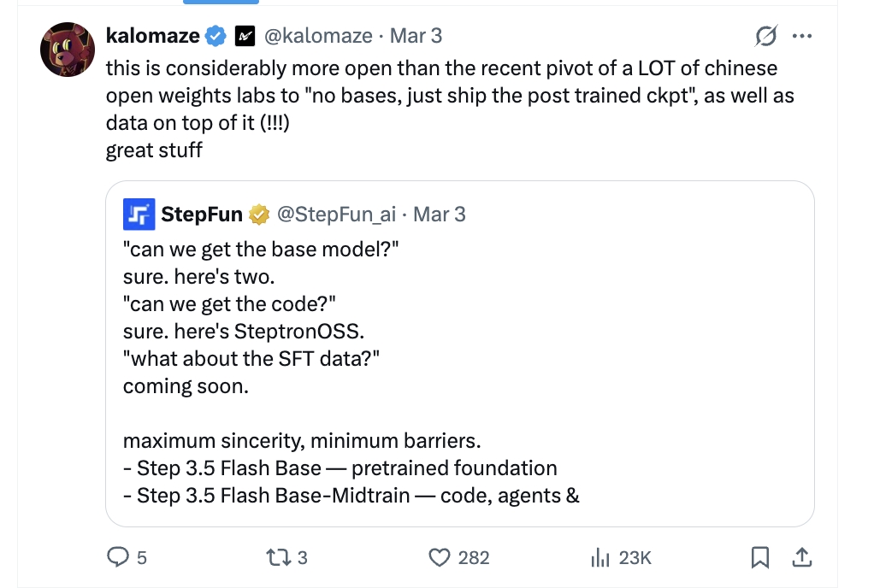Click the kalomaze display name
874x588 pixels.
(152, 36)
